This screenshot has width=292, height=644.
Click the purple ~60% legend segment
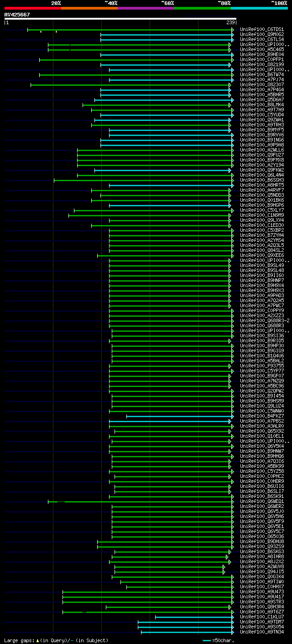[146, 8]
